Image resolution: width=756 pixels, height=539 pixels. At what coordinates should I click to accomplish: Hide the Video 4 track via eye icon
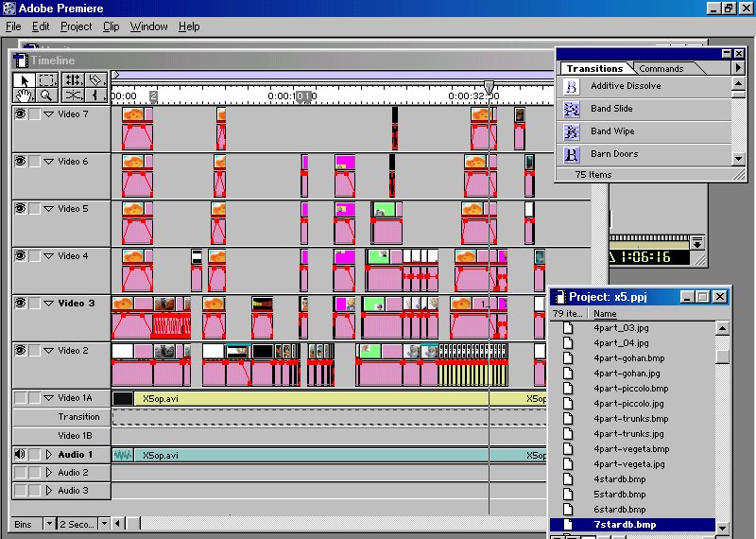coord(20,255)
